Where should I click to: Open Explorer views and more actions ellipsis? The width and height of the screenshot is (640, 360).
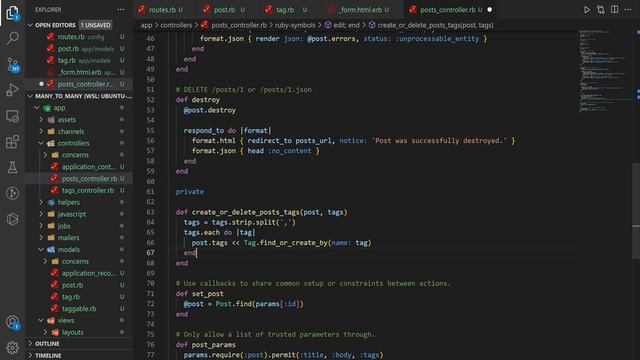121,9
